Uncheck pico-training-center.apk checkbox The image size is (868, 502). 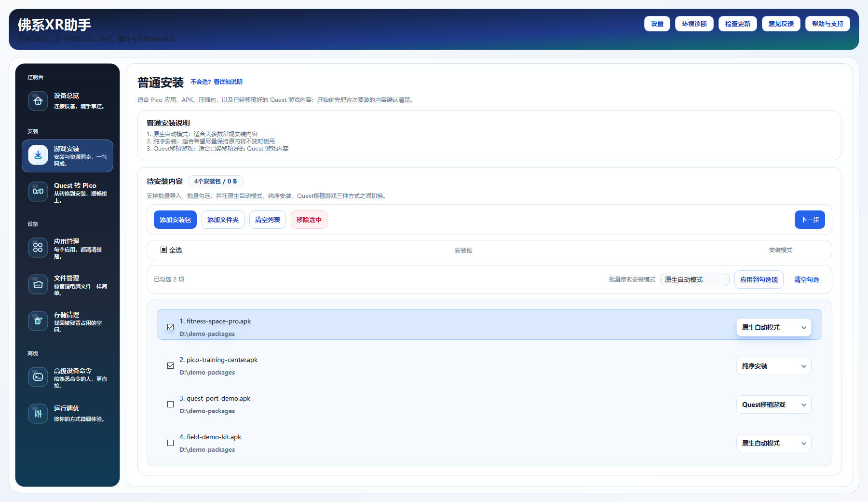170,365
